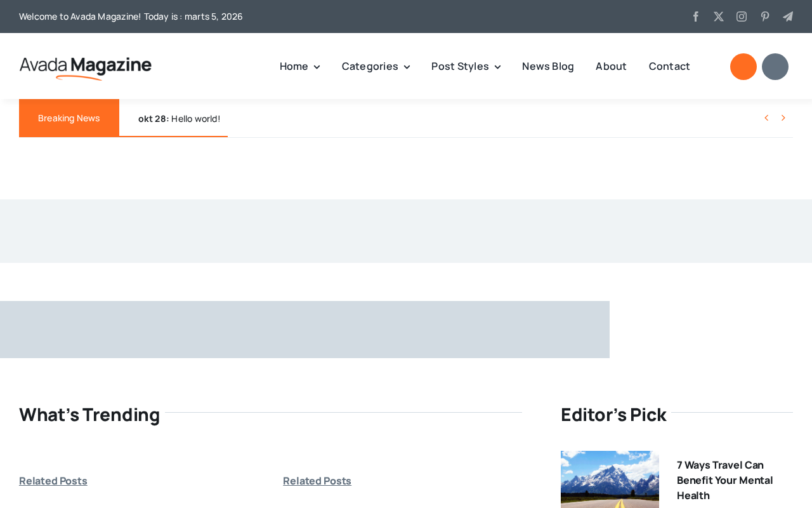Screen dimensions: 812x508
Task: Click the gray round header button
Action: (x=775, y=67)
